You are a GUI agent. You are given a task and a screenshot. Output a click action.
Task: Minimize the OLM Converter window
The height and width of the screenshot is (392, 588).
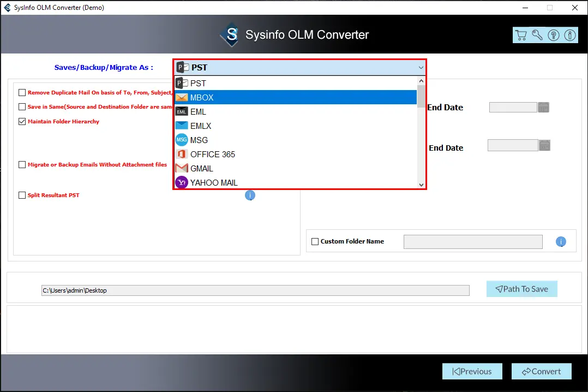point(525,8)
